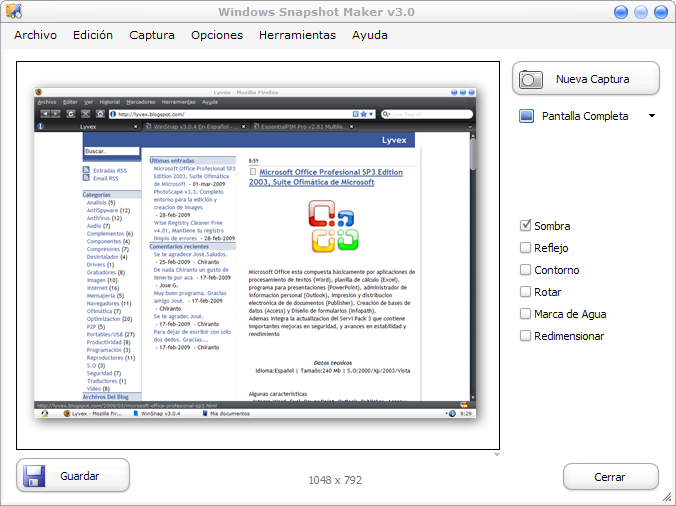Click the application icon in the title bar
This screenshot has height=506, width=676.
coord(11,11)
